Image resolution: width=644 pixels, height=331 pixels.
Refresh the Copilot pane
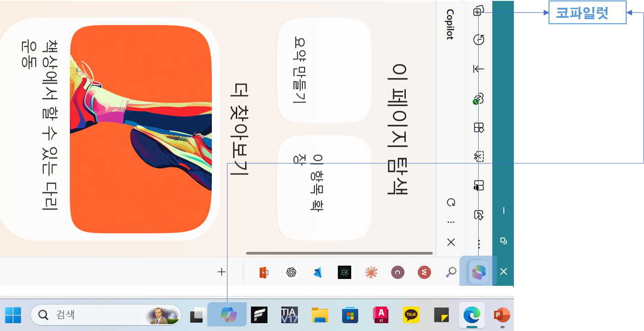coord(451,202)
